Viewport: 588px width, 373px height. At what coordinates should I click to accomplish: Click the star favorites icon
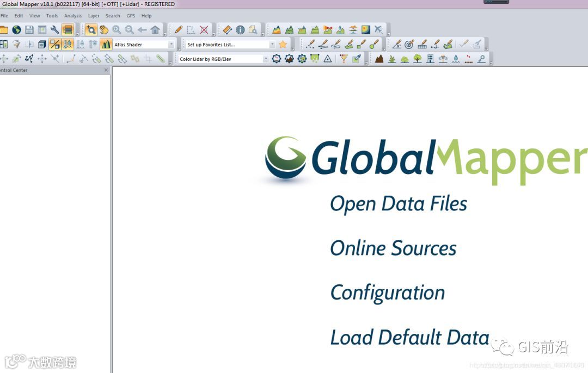[x=283, y=45]
